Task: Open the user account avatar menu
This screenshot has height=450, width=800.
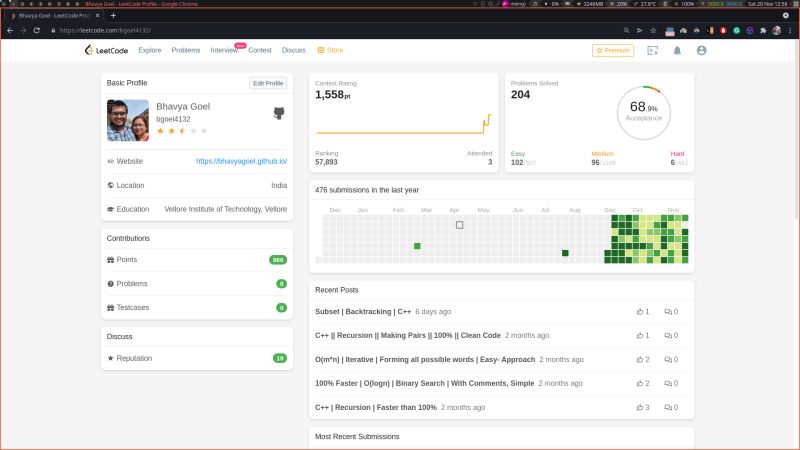Action: [x=702, y=51]
